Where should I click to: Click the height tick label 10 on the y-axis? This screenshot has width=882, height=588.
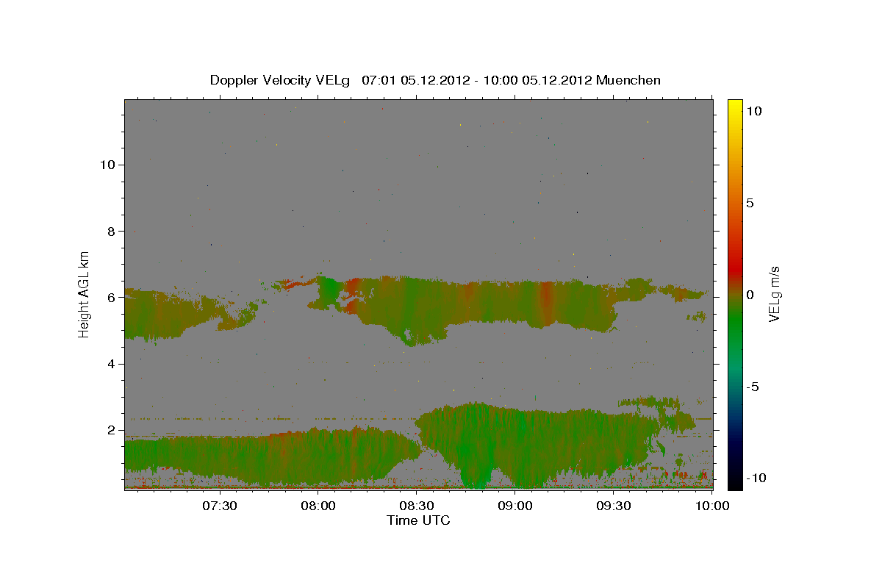(107, 164)
